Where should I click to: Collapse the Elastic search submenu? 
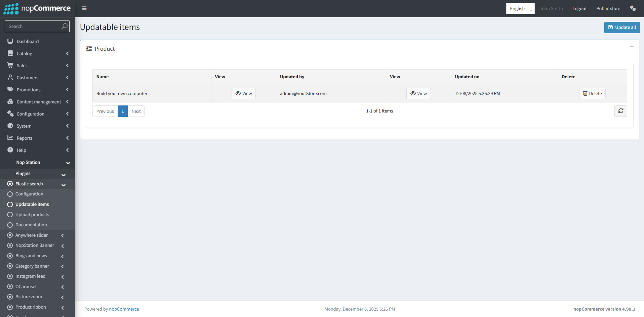point(63,184)
